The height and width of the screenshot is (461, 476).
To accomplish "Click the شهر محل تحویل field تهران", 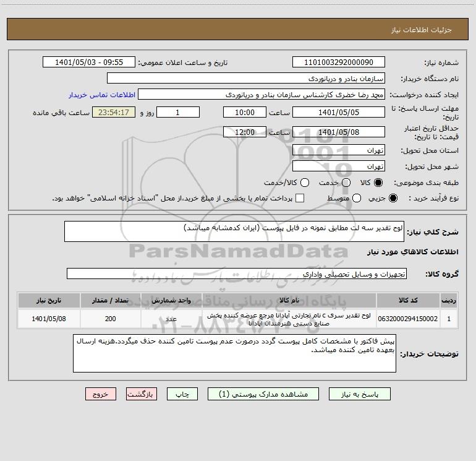I will tap(339, 166).
